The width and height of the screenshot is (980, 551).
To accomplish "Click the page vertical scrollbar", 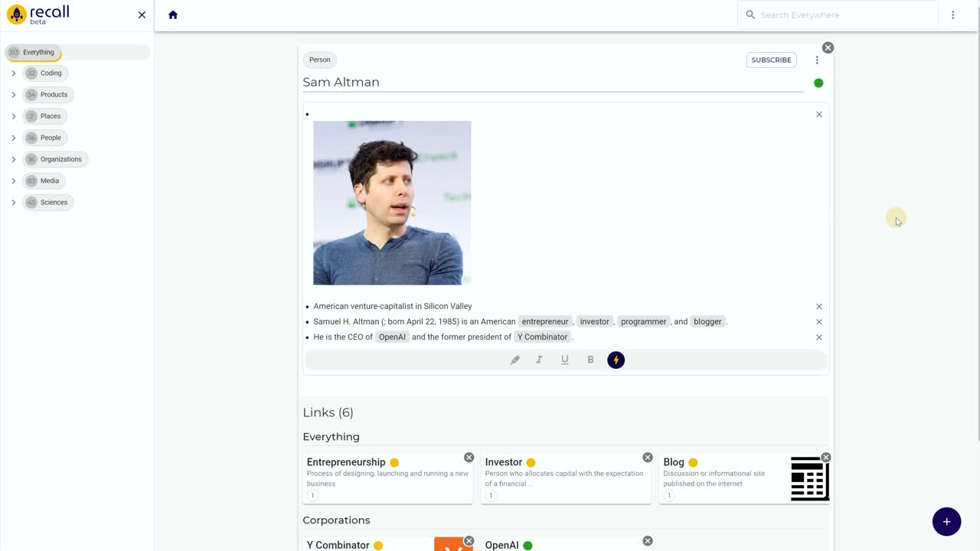I will coord(977,237).
